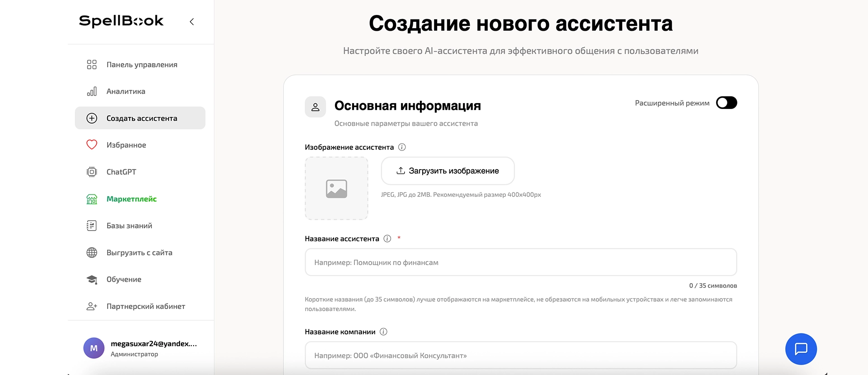Open Базы знаний in the sidebar
This screenshot has width=868, height=375.
click(129, 226)
